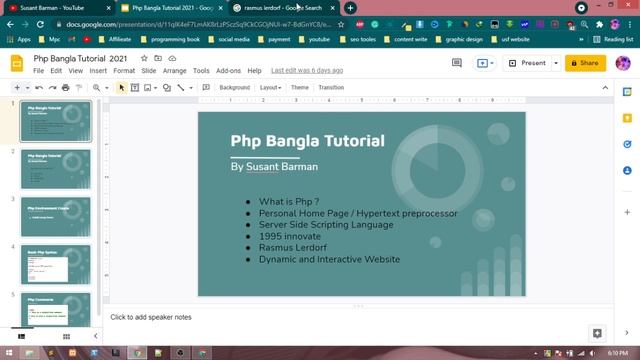Click the move to folder icon
The height and width of the screenshot is (360, 640).
(x=158, y=58)
